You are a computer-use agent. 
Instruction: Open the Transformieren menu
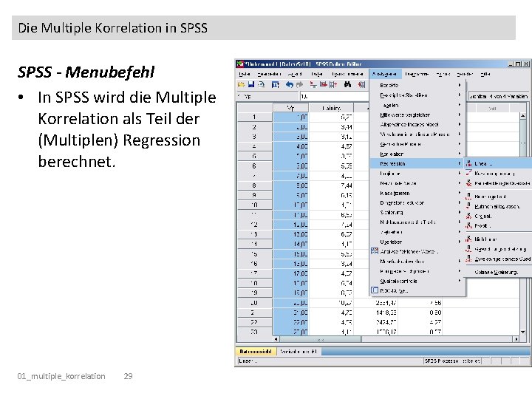pyautogui.click(x=347, y=74)
